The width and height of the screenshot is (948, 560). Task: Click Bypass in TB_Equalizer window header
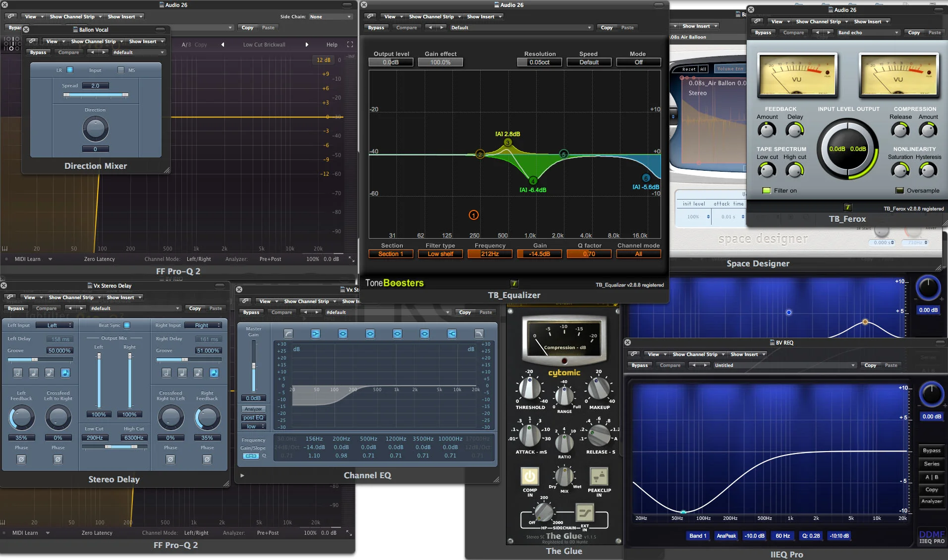(x=376, y=28)
